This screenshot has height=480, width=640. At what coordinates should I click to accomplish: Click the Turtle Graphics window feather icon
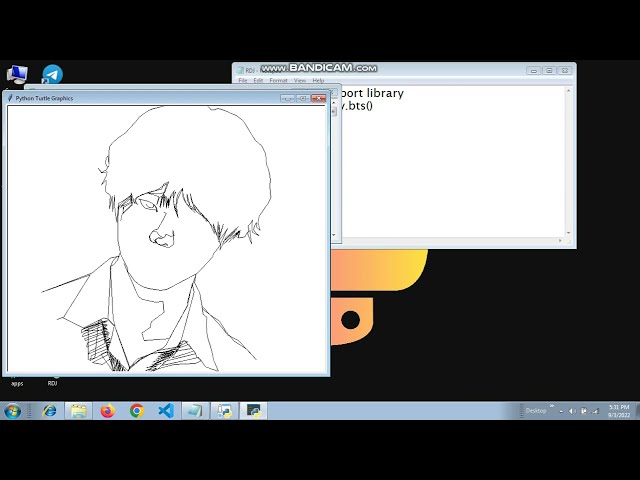[10, 98]
